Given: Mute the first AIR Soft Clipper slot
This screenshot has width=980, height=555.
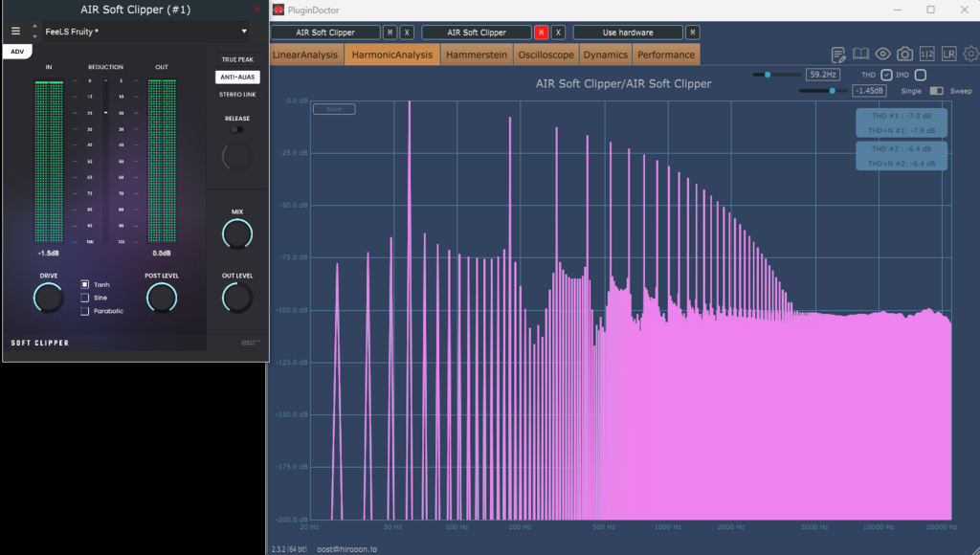Looking at the screenshot, I should click(390, 33).
